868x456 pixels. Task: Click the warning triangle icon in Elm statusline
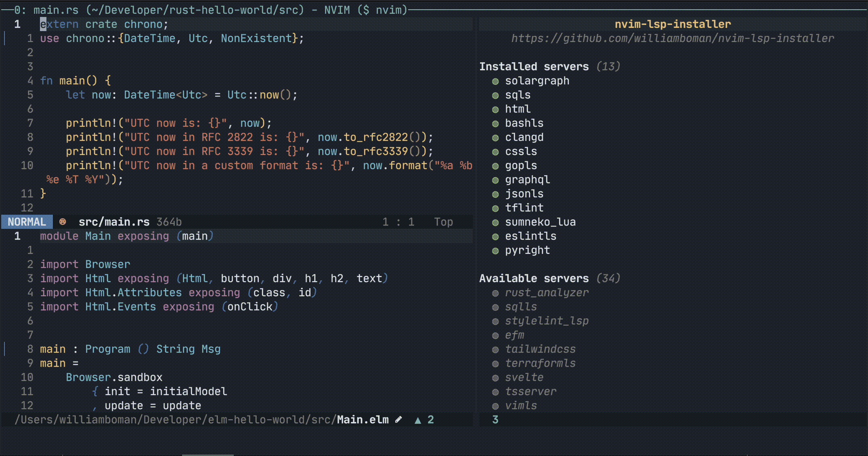[x=418, y=420]
